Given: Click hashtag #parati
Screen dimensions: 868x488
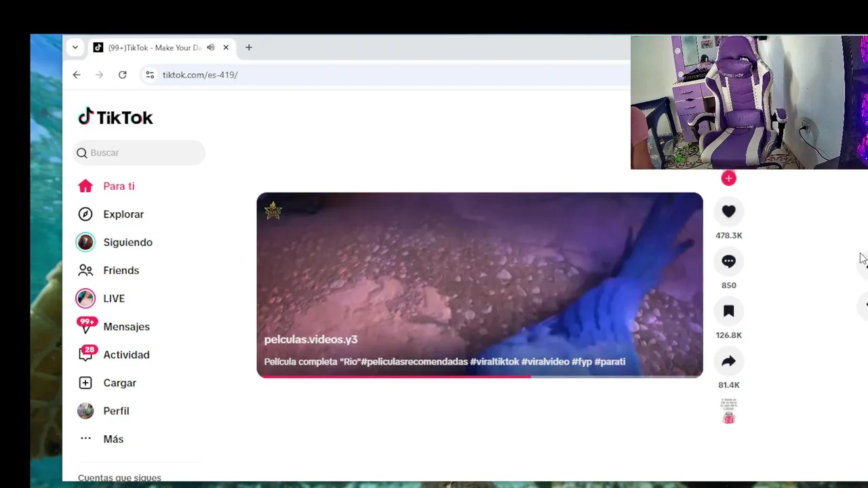Looking at the screenshot, I should pyautogui.click(x=610, y=362).
